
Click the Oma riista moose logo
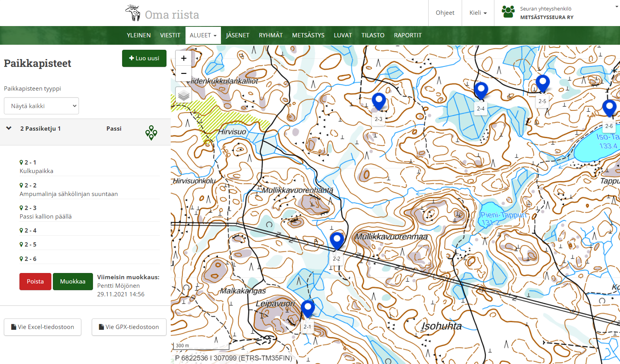click(x=133, y=13)
